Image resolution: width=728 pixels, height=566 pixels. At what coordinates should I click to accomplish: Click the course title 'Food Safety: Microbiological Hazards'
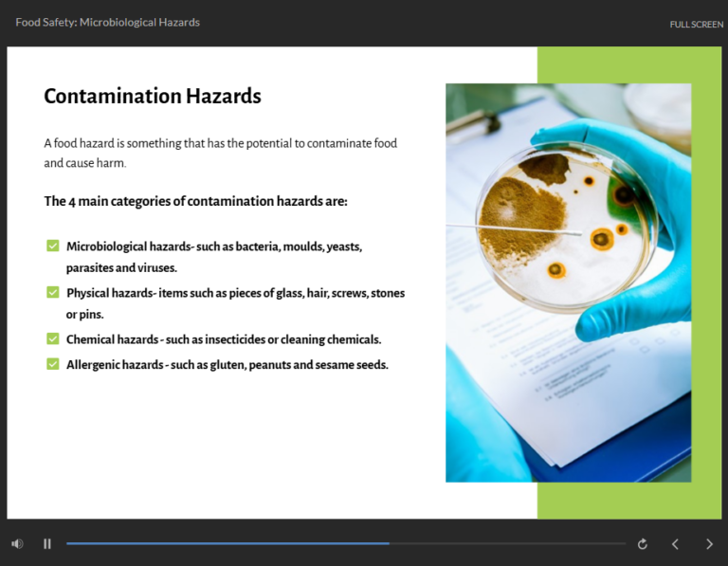point(108,23)
